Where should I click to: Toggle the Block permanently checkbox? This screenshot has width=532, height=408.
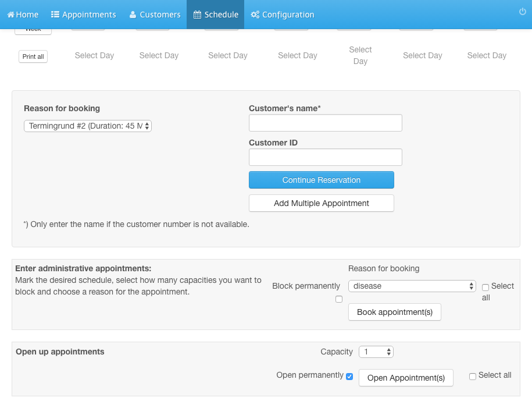339,299
